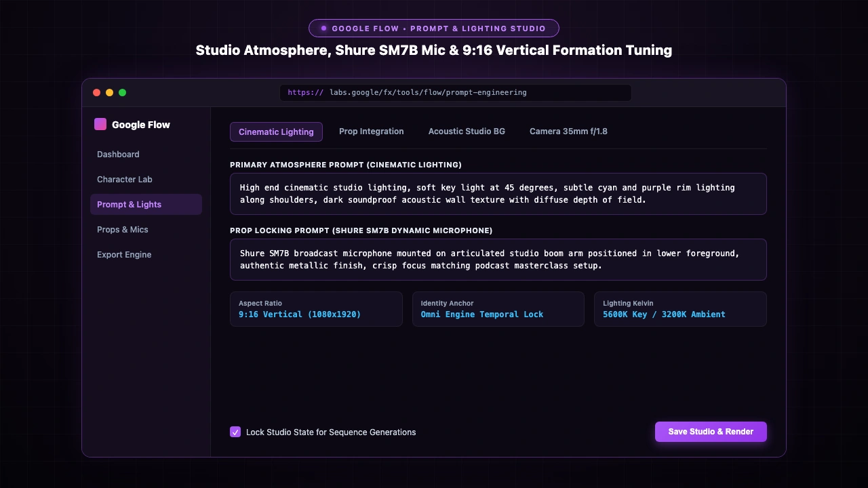Click the Google Flow logo icon
Image resolution: width=868 pixels, height=488 pixels.
pyautogui.click(x=100, y=124)
